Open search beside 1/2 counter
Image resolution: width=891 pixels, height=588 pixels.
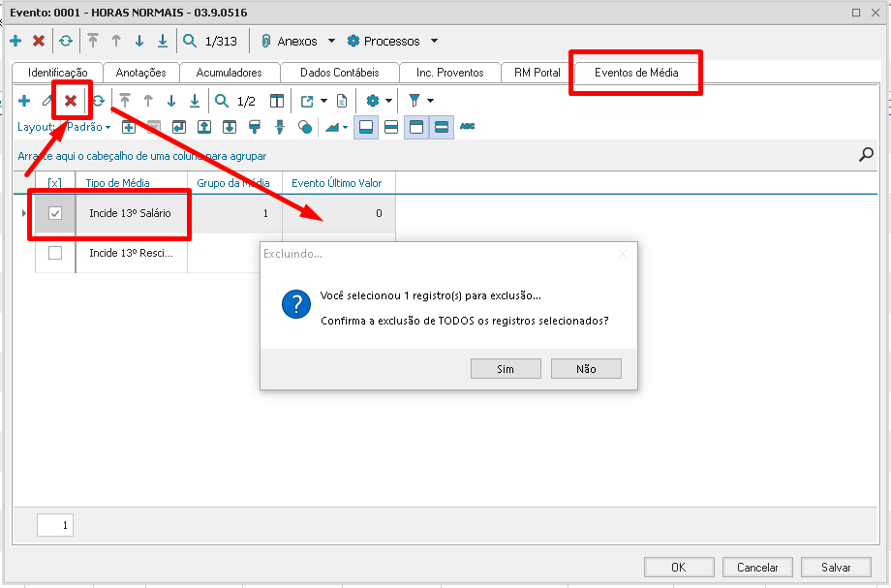pyautogui.click(x=222, y=101)
